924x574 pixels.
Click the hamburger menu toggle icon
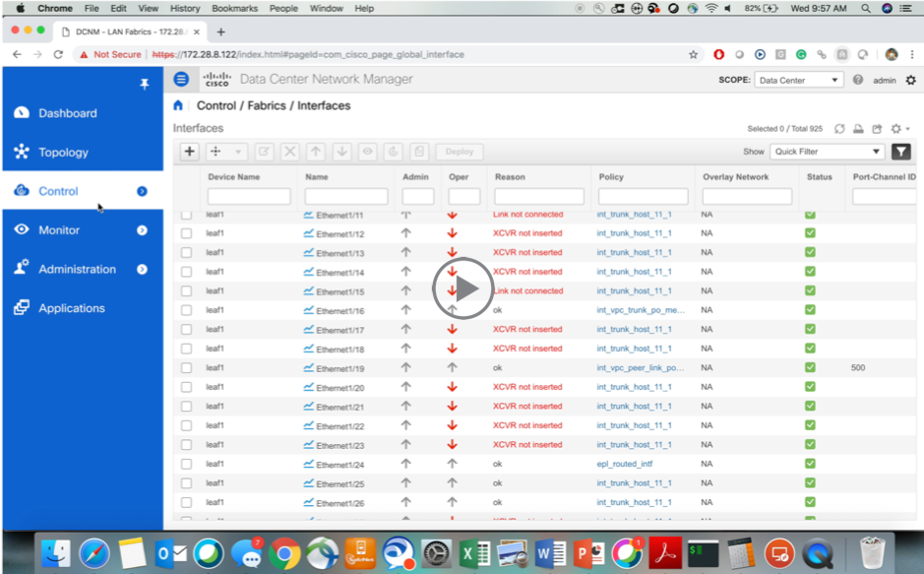(181, 80)
